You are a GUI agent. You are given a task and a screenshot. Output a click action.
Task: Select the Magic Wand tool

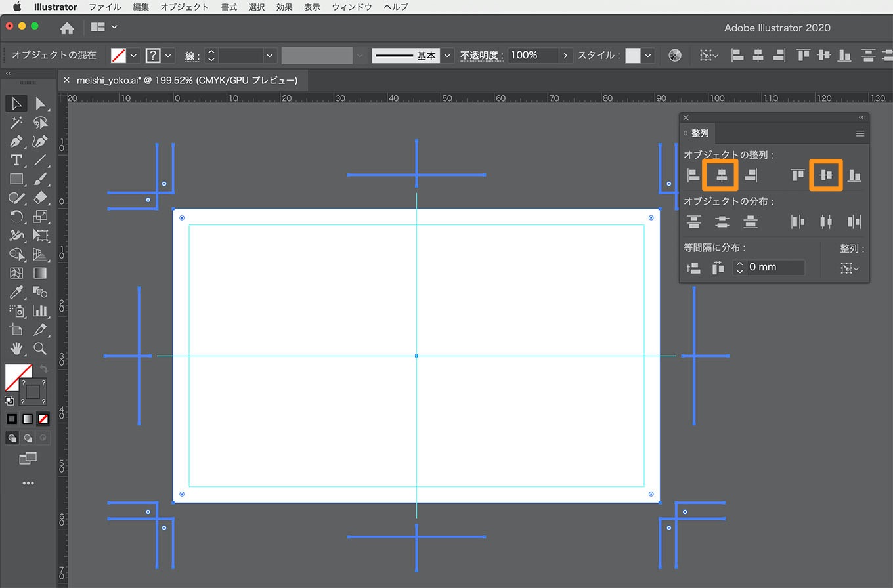coord(16,123)
